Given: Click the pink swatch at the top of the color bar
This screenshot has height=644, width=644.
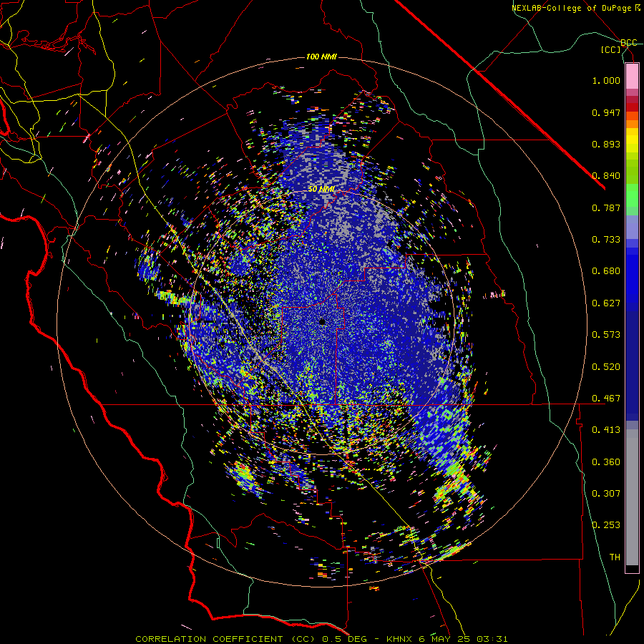Looking at the screenshot, I should [x=632, y=76].
